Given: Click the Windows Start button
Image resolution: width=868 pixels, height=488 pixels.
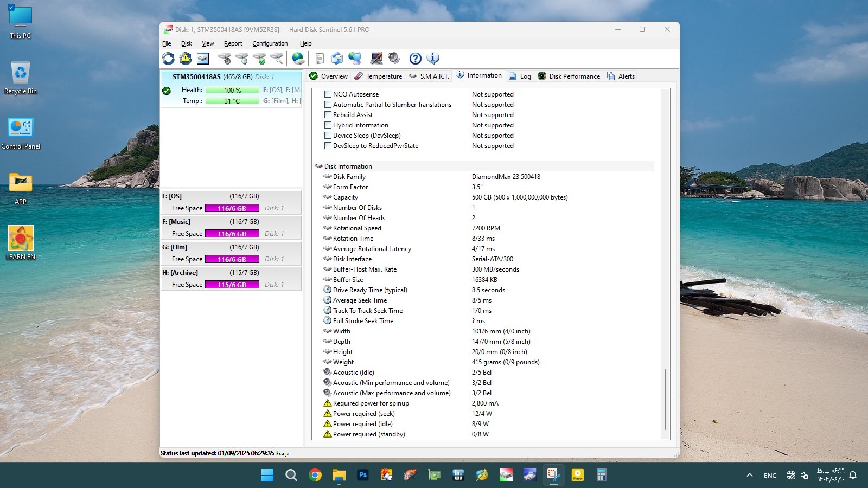Looking at the screenshot, I should click(267, 476).
